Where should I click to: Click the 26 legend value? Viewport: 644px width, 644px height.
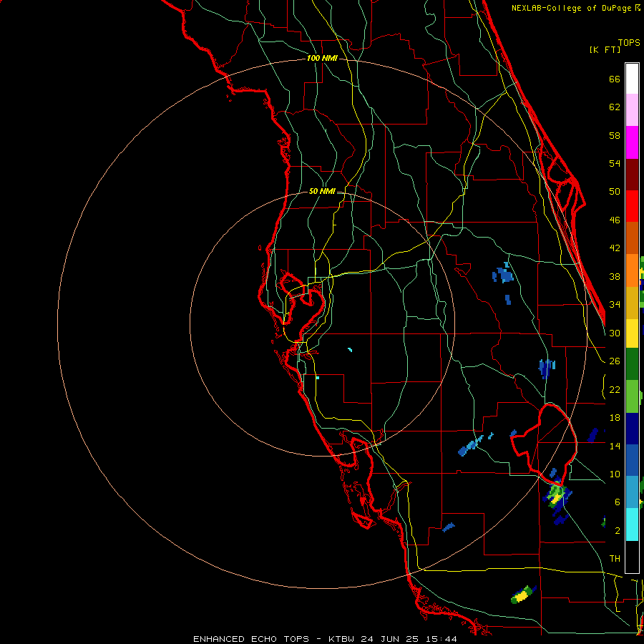point(615,361)
